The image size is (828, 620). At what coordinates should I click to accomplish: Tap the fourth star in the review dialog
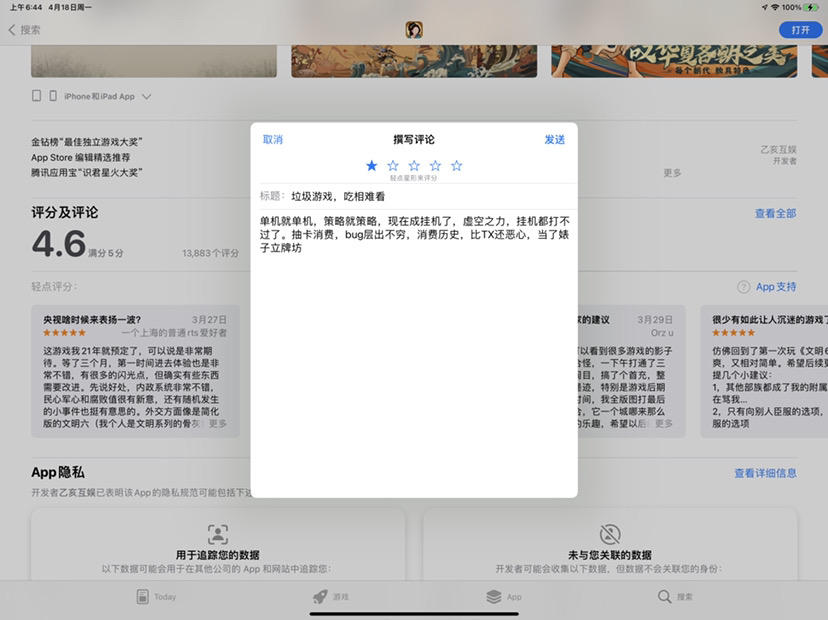tap(435, 166)
